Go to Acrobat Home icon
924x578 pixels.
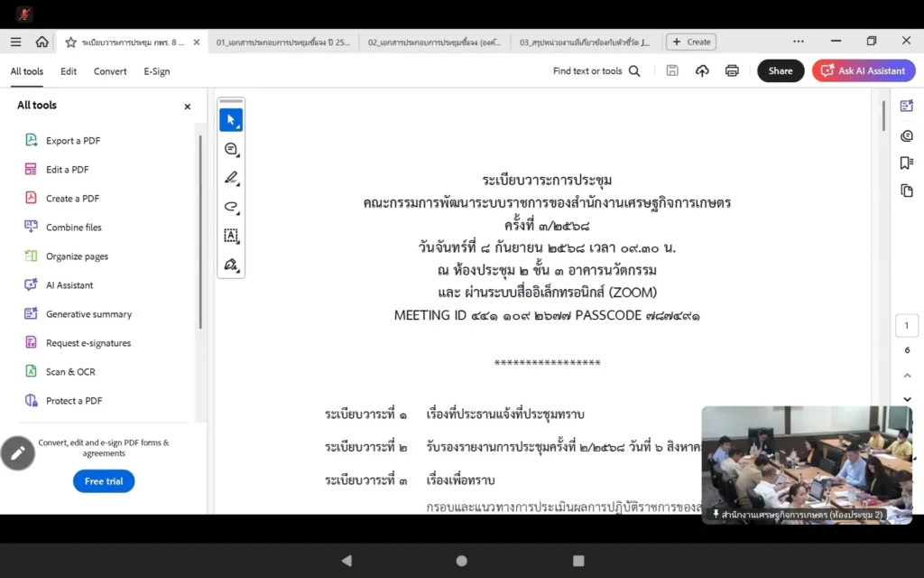pos(42,42)
